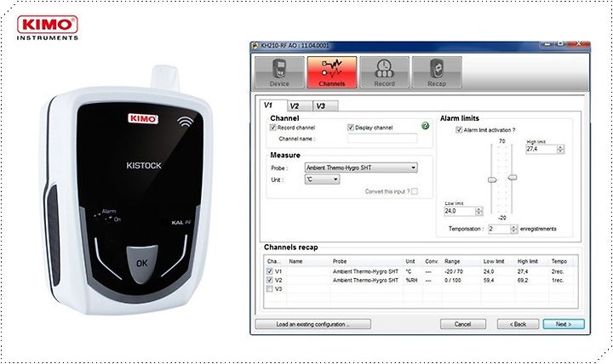Click the low limit slider handle
The image size is (613, 364).
492,179
